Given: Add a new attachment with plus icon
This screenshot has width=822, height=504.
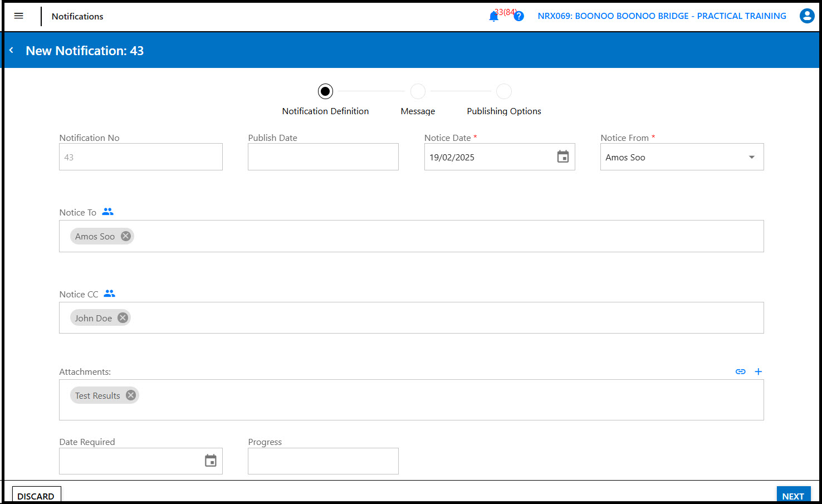Looking at the screenshot, I should [x=758, y=371].
